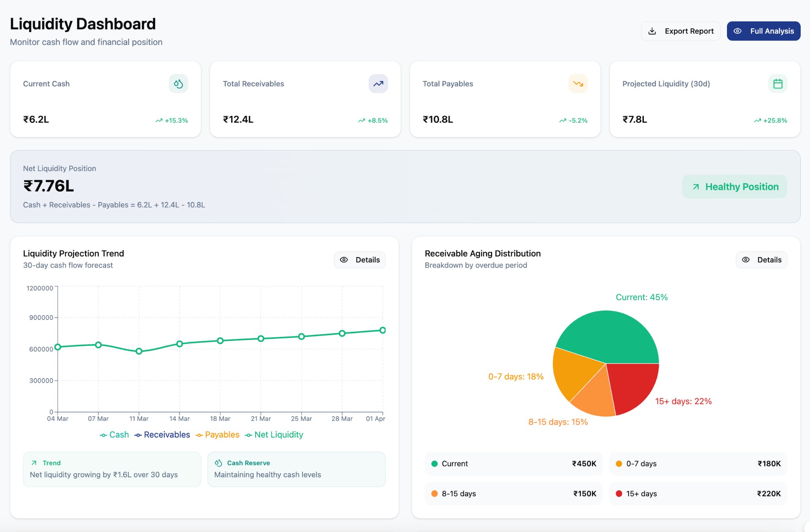The height and width of the screenshot is (532, 810).
Task: Click the Healthy Position status badge
Action: pyautogui.click(x=734, y=187)
